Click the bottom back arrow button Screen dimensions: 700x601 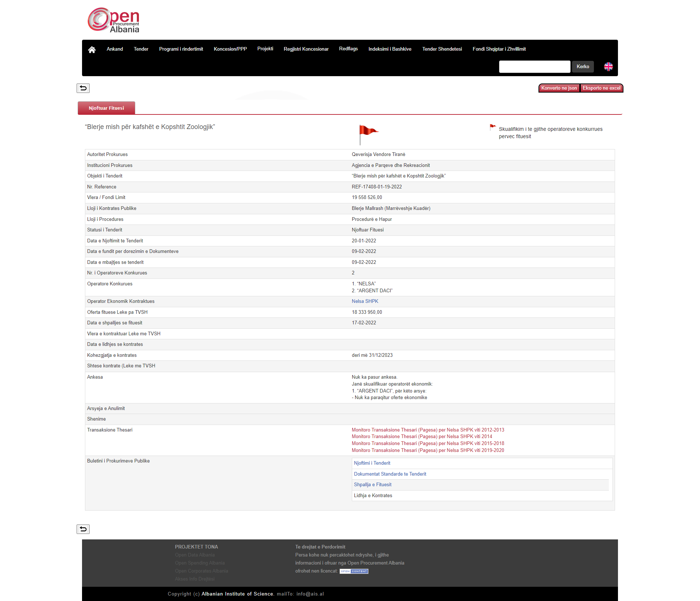pos(83,529)
